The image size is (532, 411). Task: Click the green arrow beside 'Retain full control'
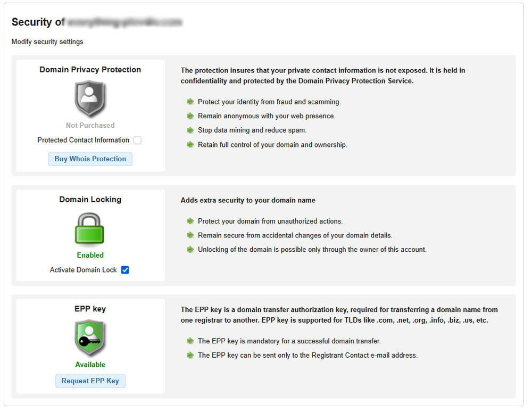[190, 144]
